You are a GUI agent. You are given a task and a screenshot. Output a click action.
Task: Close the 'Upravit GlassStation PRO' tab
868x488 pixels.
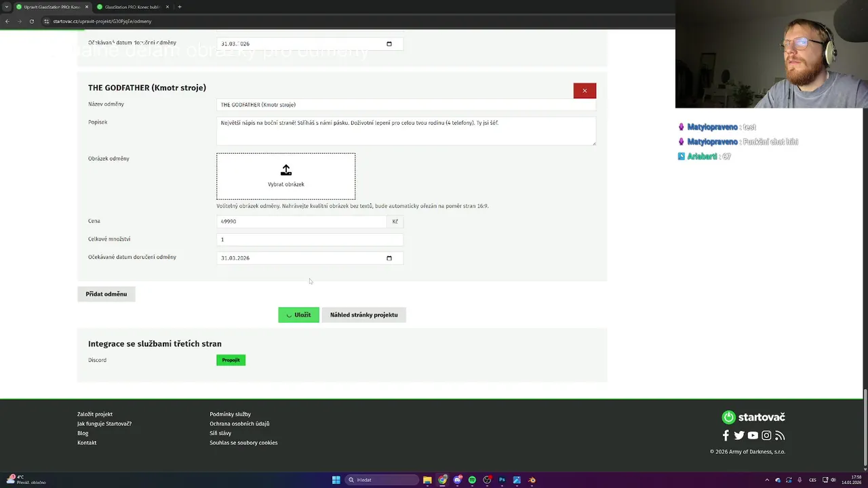point(86,7)
